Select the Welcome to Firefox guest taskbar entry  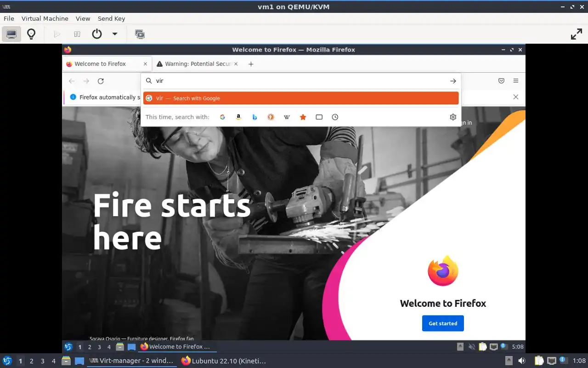[x=177, y=347]
